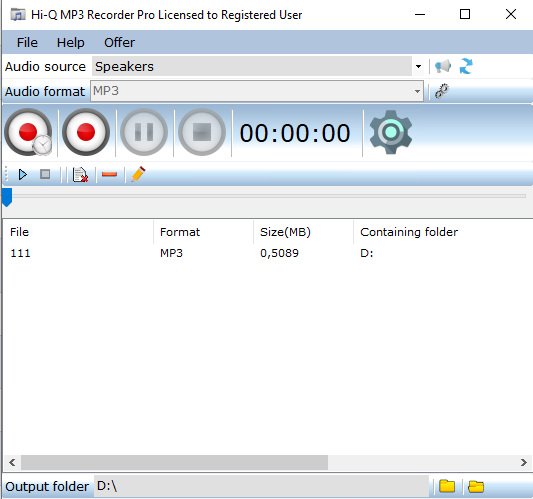Close the Hi-Q MP3 Recorder window

511,14
